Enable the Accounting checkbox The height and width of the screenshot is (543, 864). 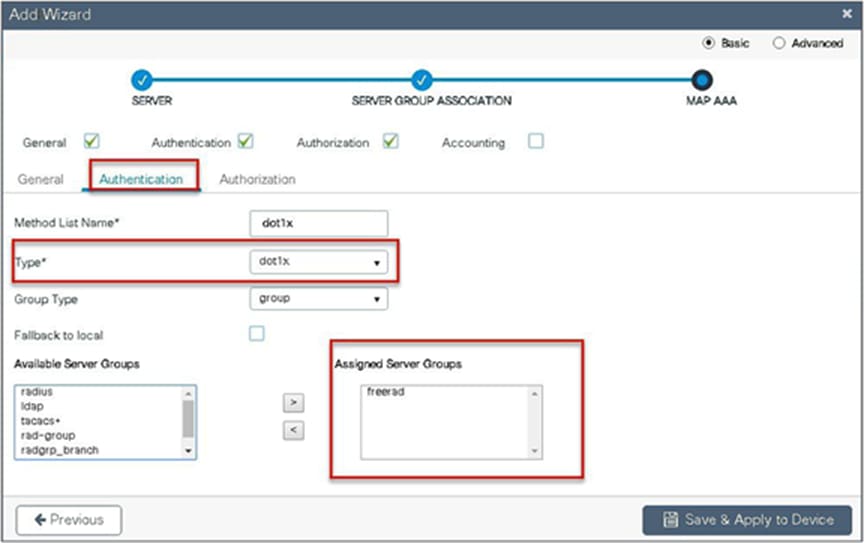(x=536, y=141)
